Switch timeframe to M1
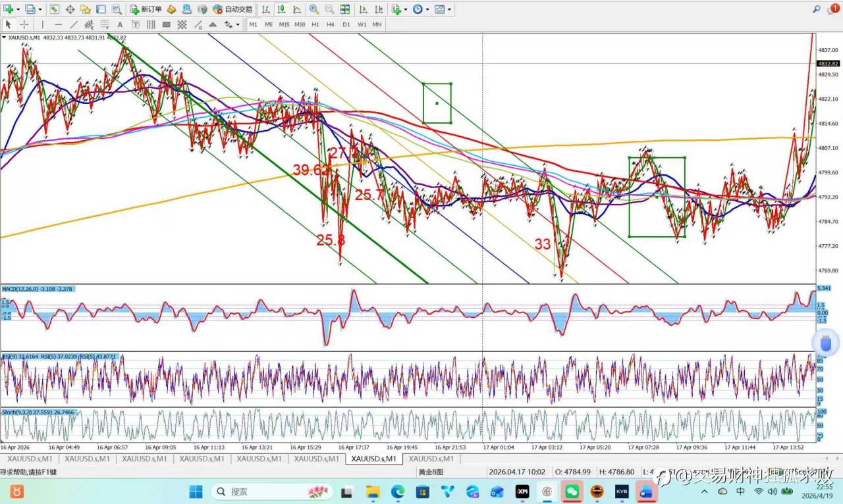Viewport: 843px width, 504px height. coord(254,24)
